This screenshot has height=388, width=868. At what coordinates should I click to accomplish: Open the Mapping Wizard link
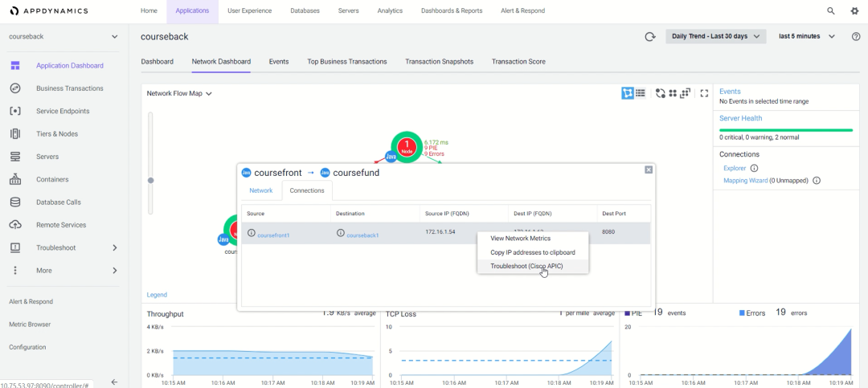point(745,181)
